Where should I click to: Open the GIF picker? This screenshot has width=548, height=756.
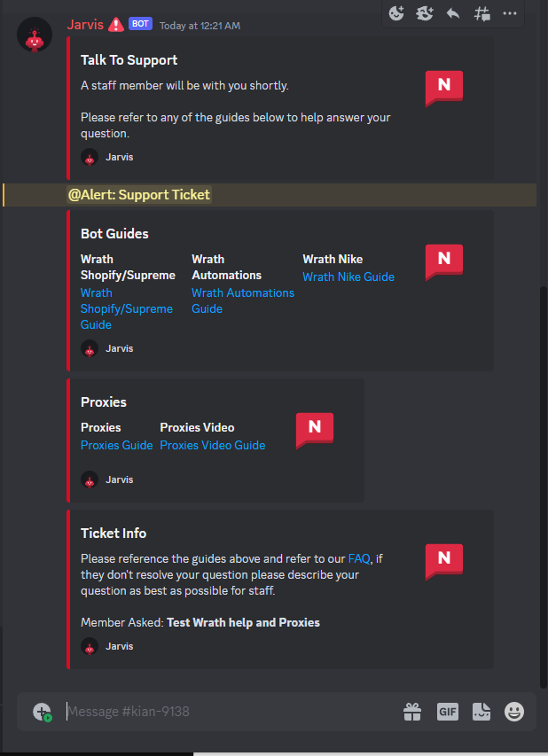pyautogui.click(x=448, y=712)
